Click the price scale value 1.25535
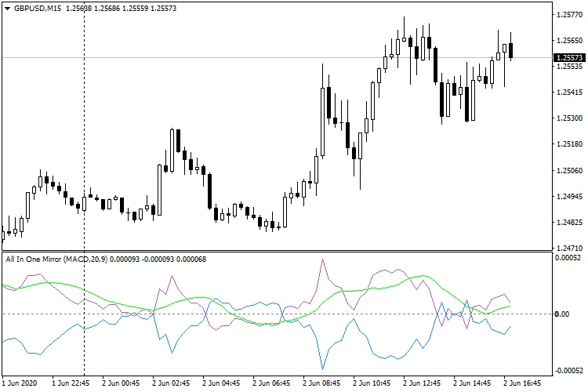The image size is (588, 392). (x=570, y=67)
